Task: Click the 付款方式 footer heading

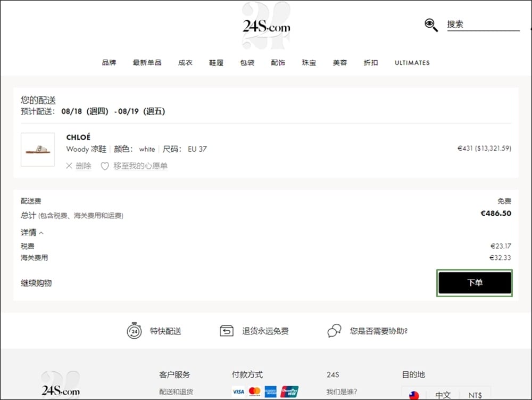Action: click(247, 374)
